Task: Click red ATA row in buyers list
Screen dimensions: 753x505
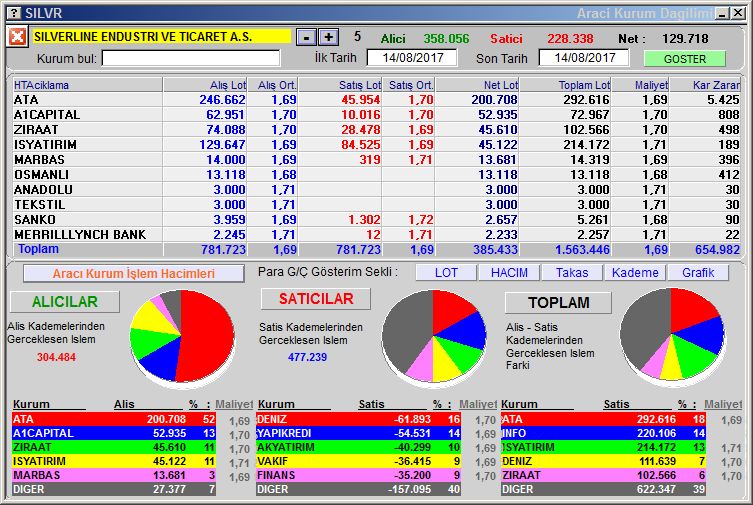Action: 114,419
